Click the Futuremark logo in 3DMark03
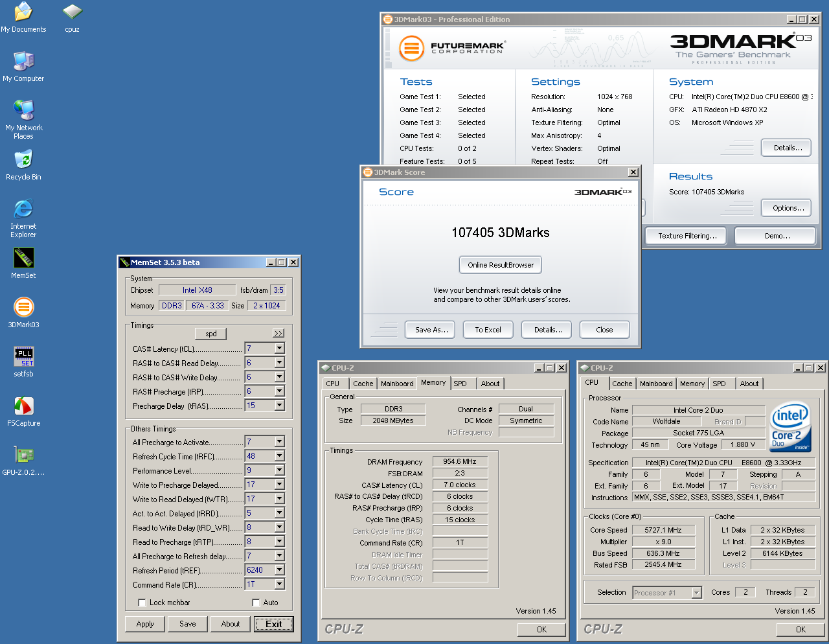This screenshot has width=829, height=644. point(451,48)
